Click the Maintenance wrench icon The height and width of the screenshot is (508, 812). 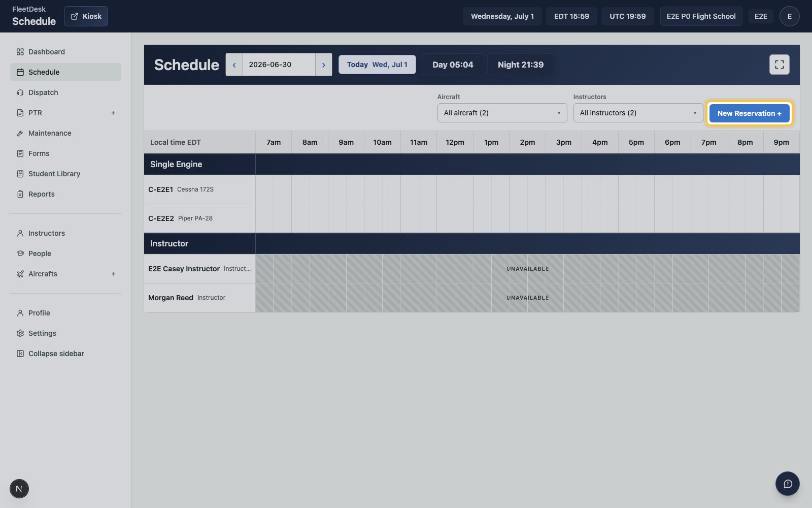20,133
